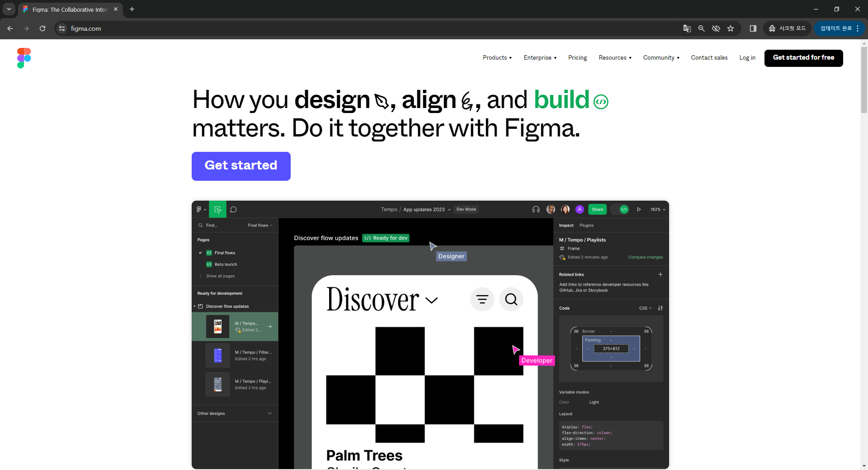Click the page vertical scrollbar thumb
This screenshot has height=470, width=868.
[x=864, y=80]
